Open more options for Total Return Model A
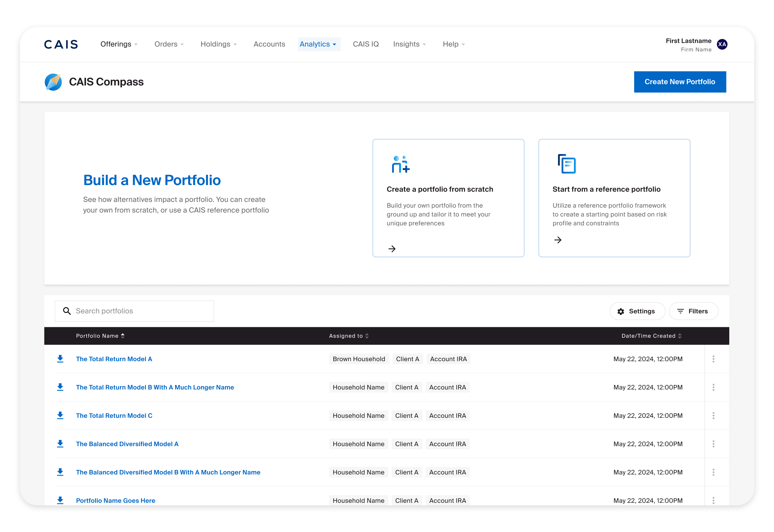The image size is (774, 532). coord(713,359)
